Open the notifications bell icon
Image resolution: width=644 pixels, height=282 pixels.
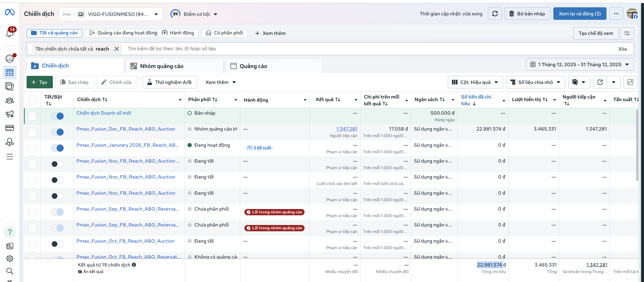pyautogui.click(x=10, y=33)
